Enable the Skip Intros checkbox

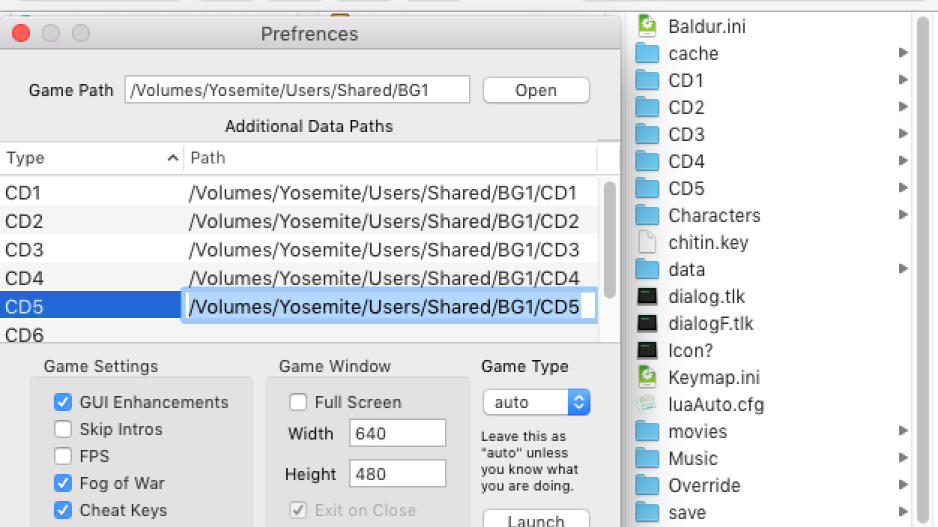click(x=63, y=429)
